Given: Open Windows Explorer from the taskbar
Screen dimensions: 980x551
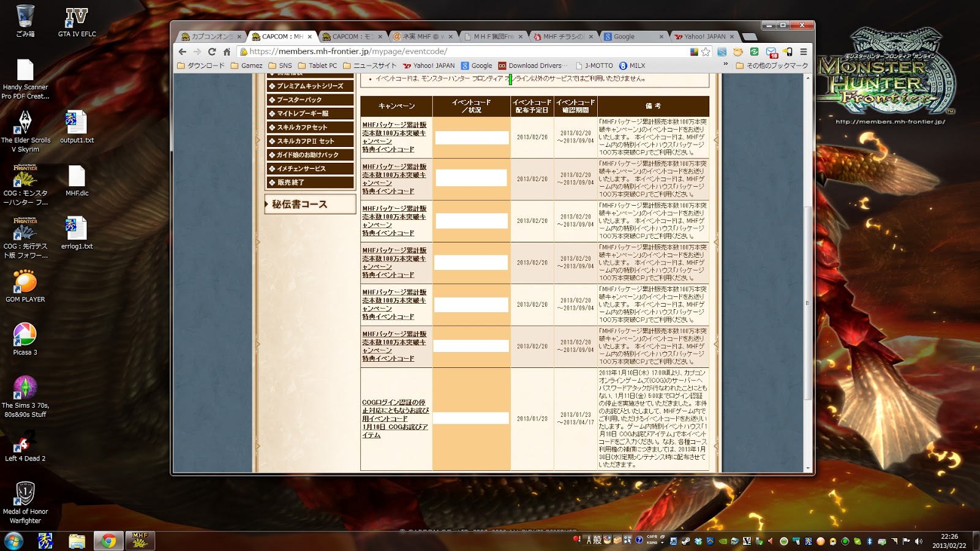Looking at the screenshot, I should (77, 541).
